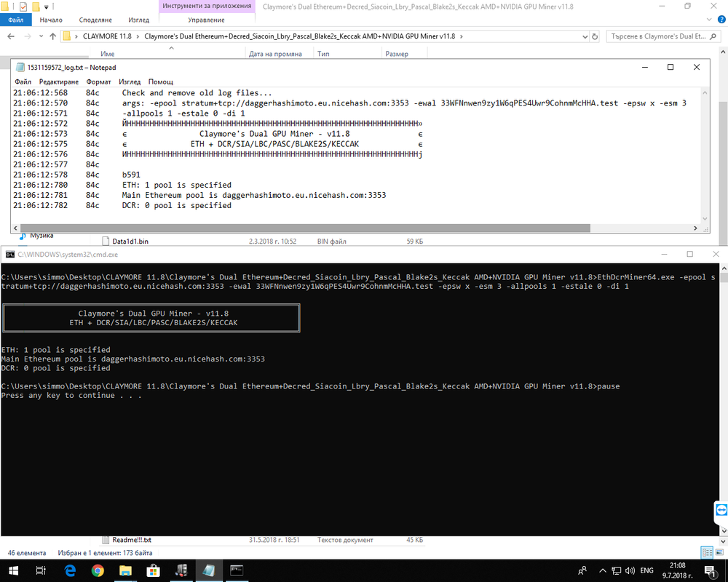
Task: Open People icon in system tray
Action: [x=582, y=570]
